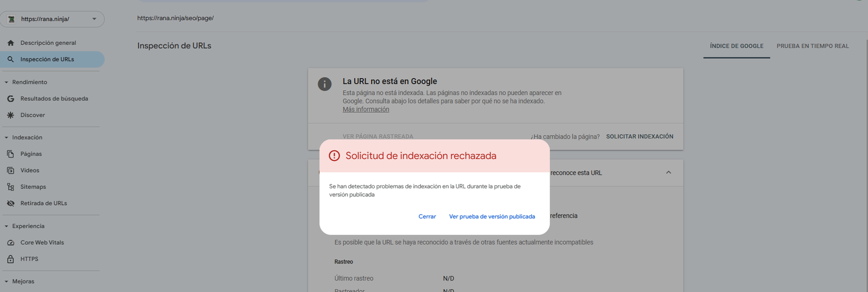
Task: Switch to Prueba en tiempo real tab
Action: pyautogui.click(x=813, y=46)
